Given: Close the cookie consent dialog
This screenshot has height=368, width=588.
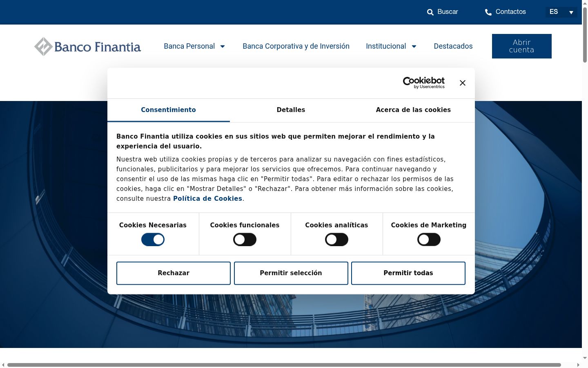Looking at the screenshot, I should pos(462,83).
